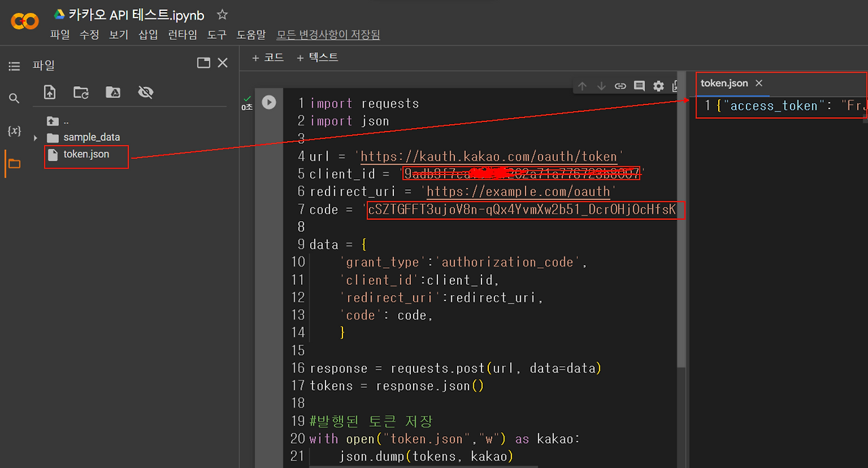Open 모든 변경사항이 저장됨 revision link
Image resolution: width=868 pixels, height=468 pixels.
pos(328,35)
